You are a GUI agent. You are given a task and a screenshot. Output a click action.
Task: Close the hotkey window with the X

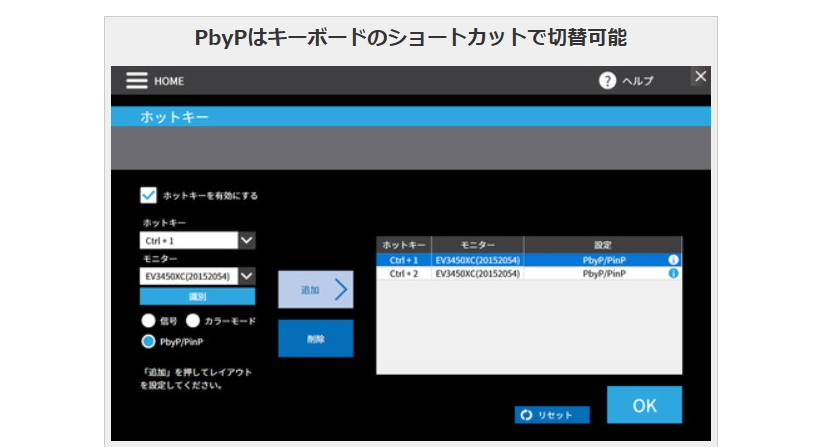click(x=700, y=77)
